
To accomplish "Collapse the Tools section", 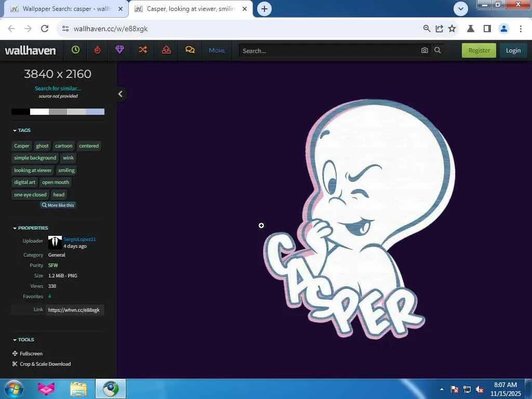I will [x=23, y=340].
